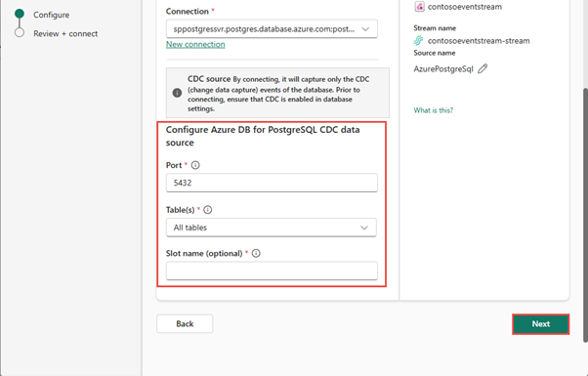Click the contosoeventstream-stream stream icon
588x376 pixels.
pos(418,40)
